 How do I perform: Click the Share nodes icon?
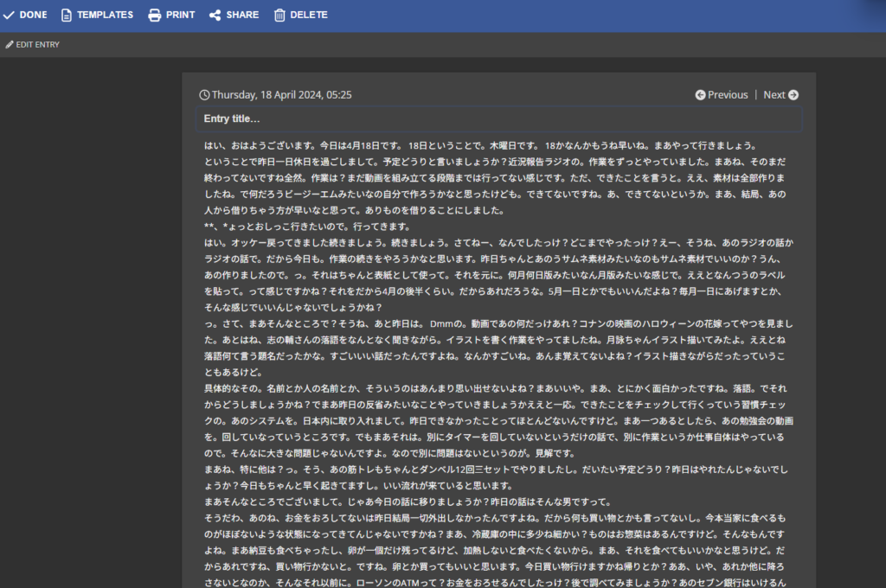(215, 15)
